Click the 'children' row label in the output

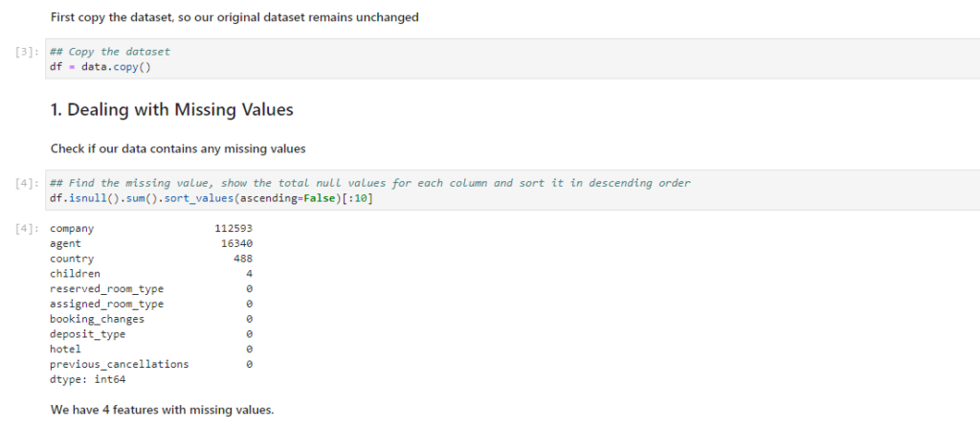[x=76, y=274]
